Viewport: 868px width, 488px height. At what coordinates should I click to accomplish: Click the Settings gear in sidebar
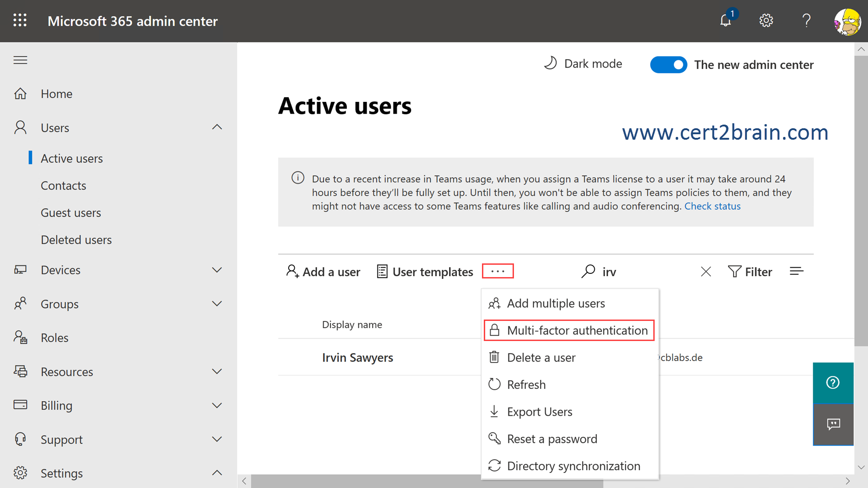[21, 473]
